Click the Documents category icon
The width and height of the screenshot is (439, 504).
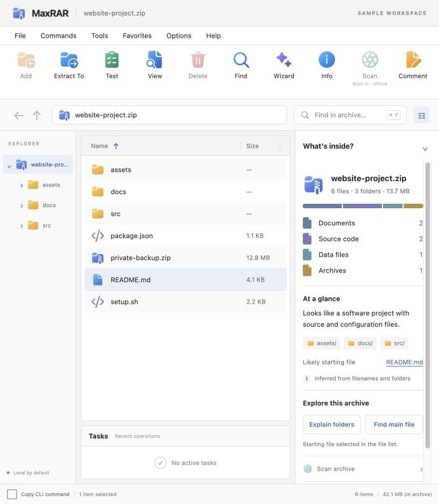(307, 223)
